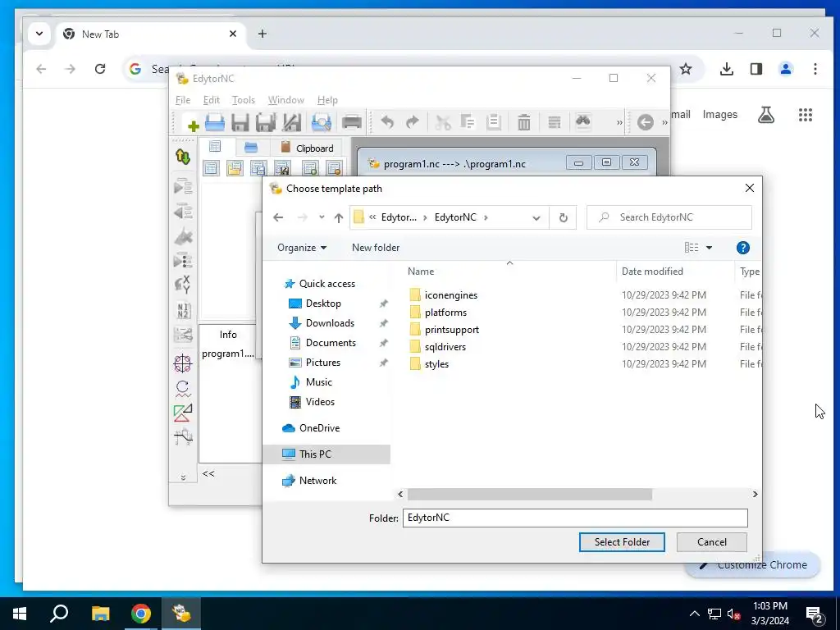Image resolution: width=840 pixels, height=630 pixels.
Task: Click the speed and feed calculator icon
Action: tap(183, 389)
